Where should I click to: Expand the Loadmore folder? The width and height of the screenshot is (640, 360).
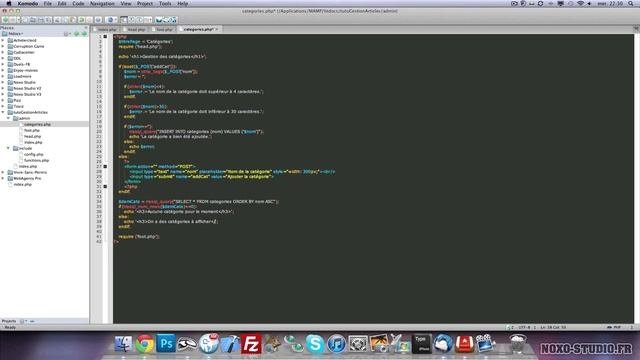3,76
